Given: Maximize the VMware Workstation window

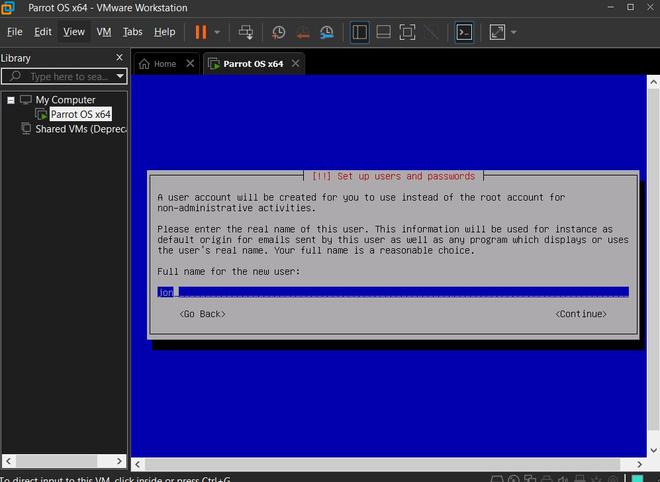Looking at the screenshot, I should (x=631, y=7).
